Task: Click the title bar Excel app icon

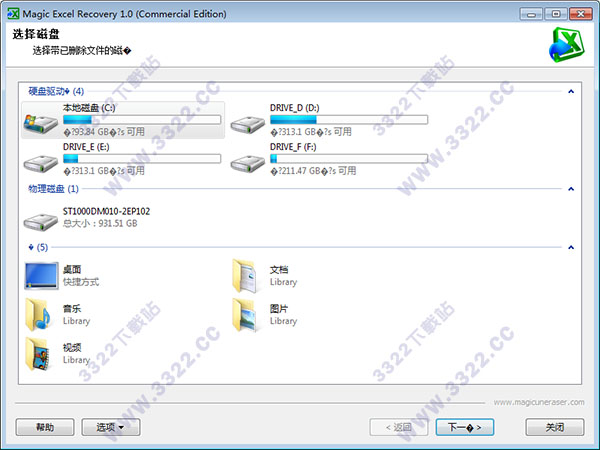Action: coord(13,14)
